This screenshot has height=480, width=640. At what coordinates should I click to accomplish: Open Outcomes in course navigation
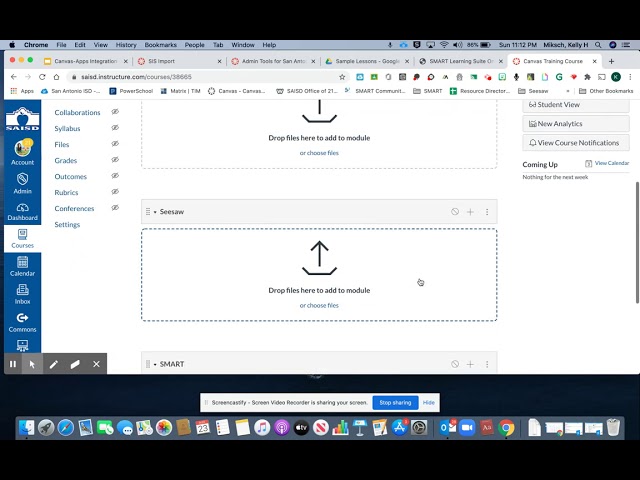[x=71, y=176]
